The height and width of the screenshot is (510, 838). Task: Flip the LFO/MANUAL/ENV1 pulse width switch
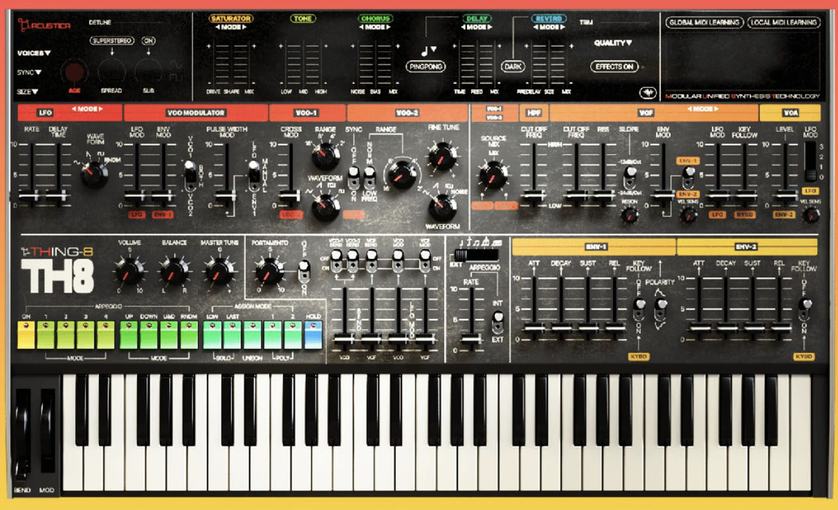click(x=254, y=175)
